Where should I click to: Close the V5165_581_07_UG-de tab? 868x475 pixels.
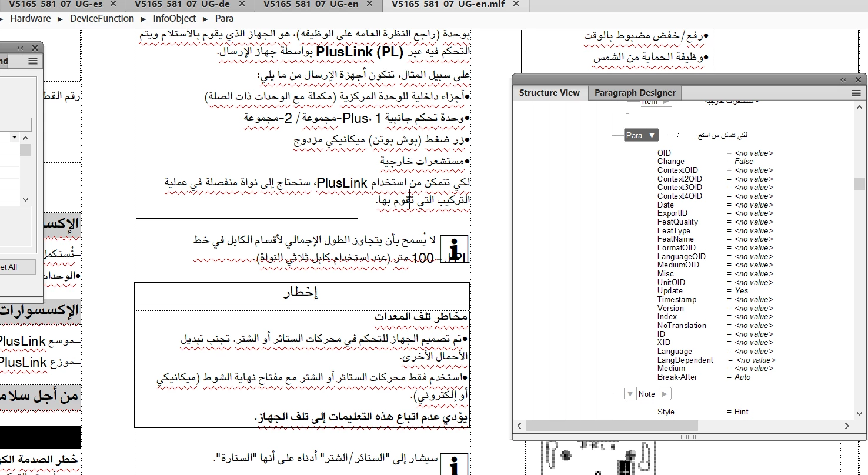(242, 4)
